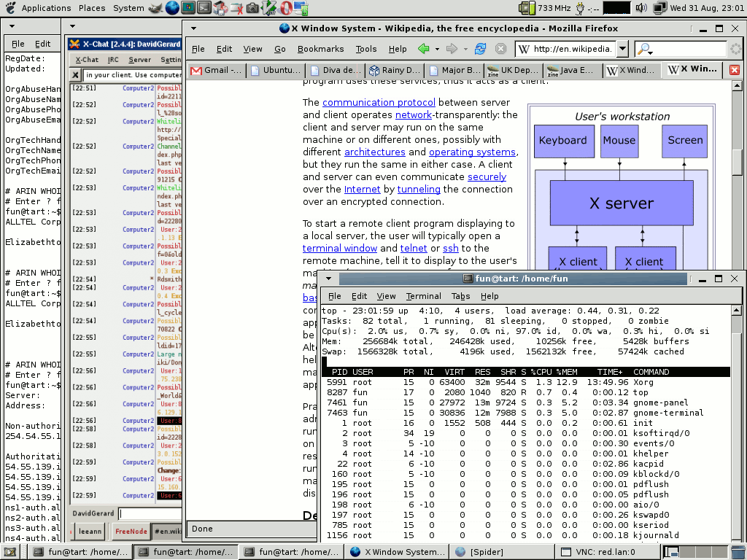Click the Firefox back arrow button
The image size is (747, 560).
pyautogui.click(x=423, y=49)
